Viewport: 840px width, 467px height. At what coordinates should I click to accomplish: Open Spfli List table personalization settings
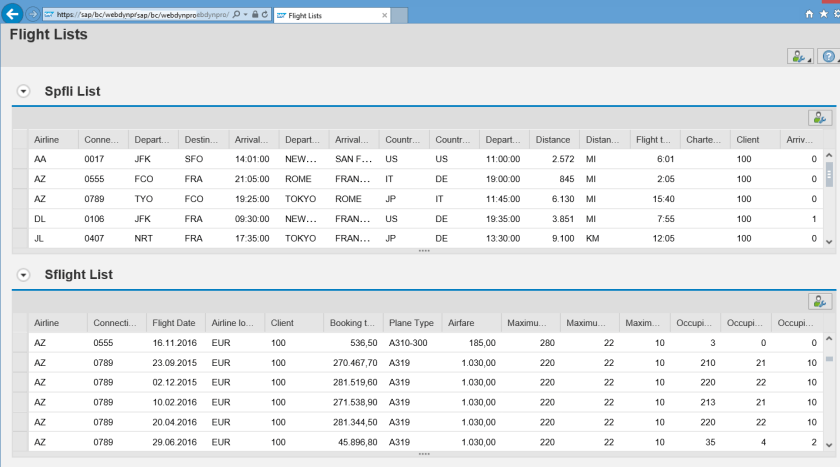coord(820,118)
